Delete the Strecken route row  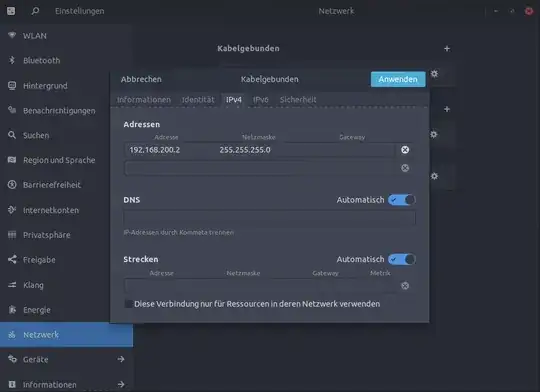point(405,286)
